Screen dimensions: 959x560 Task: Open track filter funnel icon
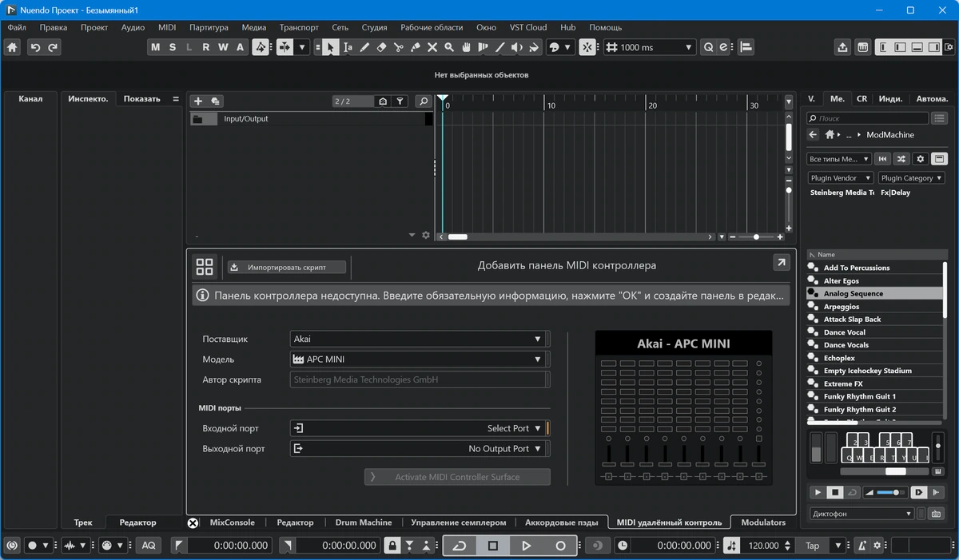click(400, 101)
